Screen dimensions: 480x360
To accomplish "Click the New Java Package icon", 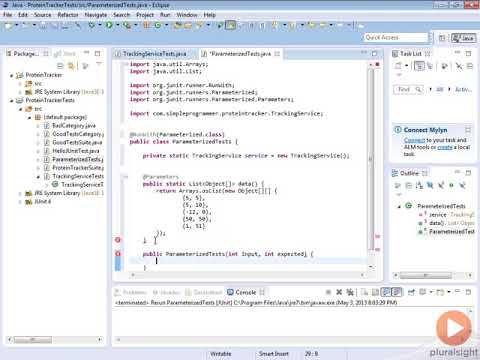I will [x=146, y=25].
